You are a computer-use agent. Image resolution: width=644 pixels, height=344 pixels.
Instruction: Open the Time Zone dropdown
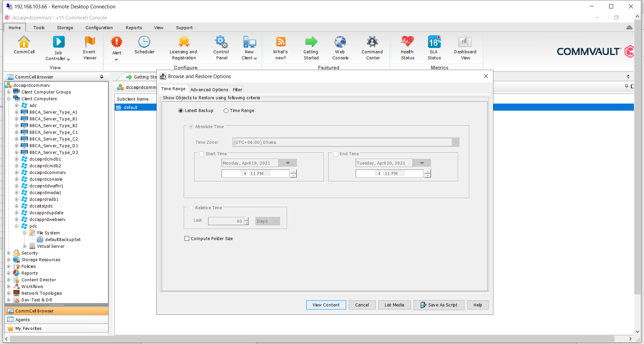(x=455, y=142)
